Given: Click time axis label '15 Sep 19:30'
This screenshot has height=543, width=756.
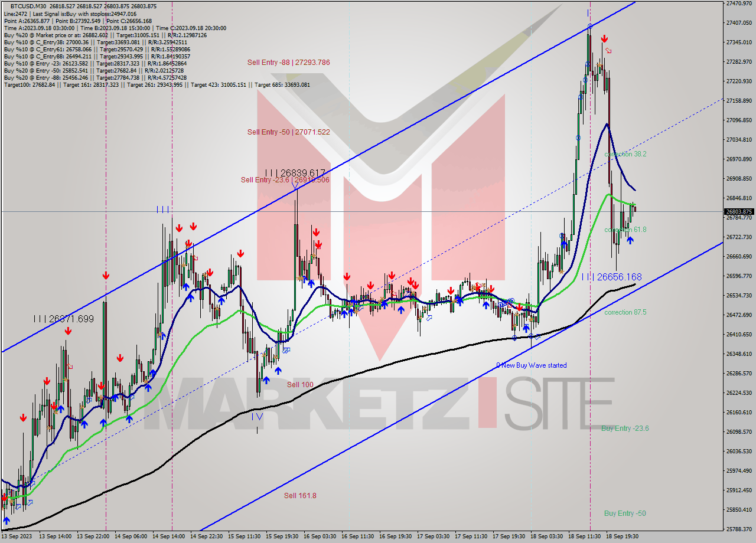Looking at the screenshot, I should (282, 537).
